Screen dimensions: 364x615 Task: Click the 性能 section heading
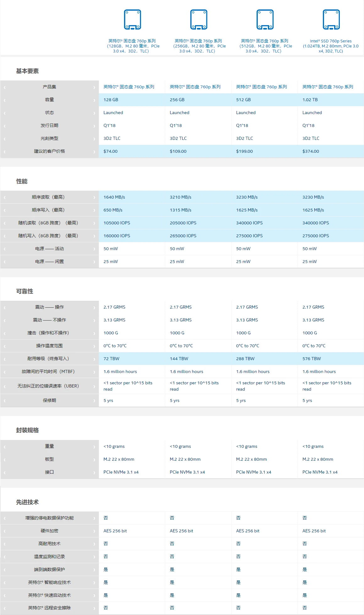(x=22, y=181)
